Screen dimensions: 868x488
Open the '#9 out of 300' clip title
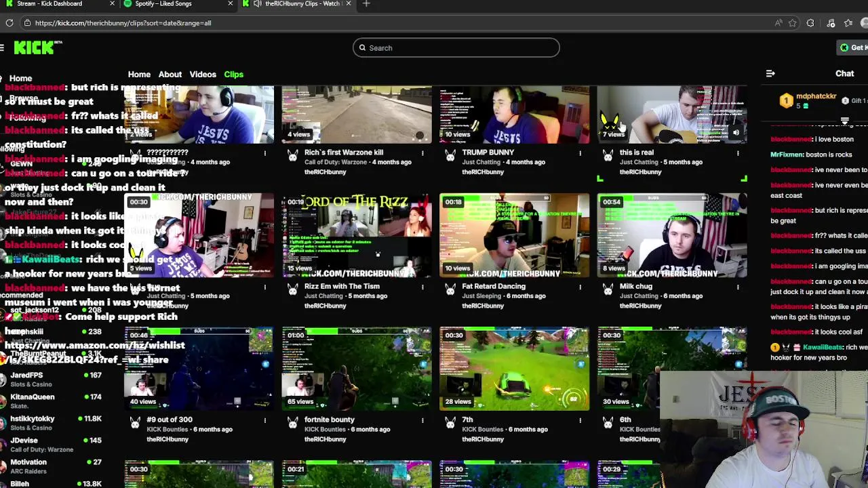[x=170, y=420]
